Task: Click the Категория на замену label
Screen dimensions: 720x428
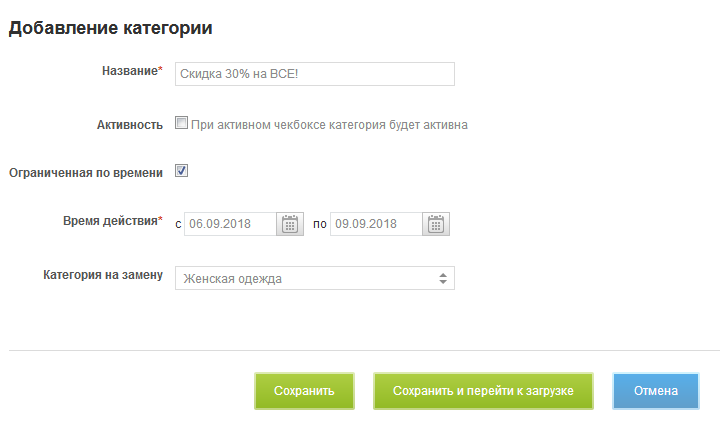Action: 102,275
